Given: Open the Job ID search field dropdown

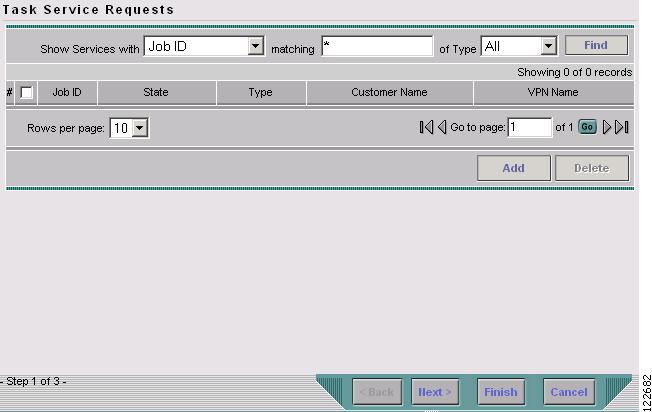Looking at the screenshot, I should pyautogui.click(x=204, y=46).
